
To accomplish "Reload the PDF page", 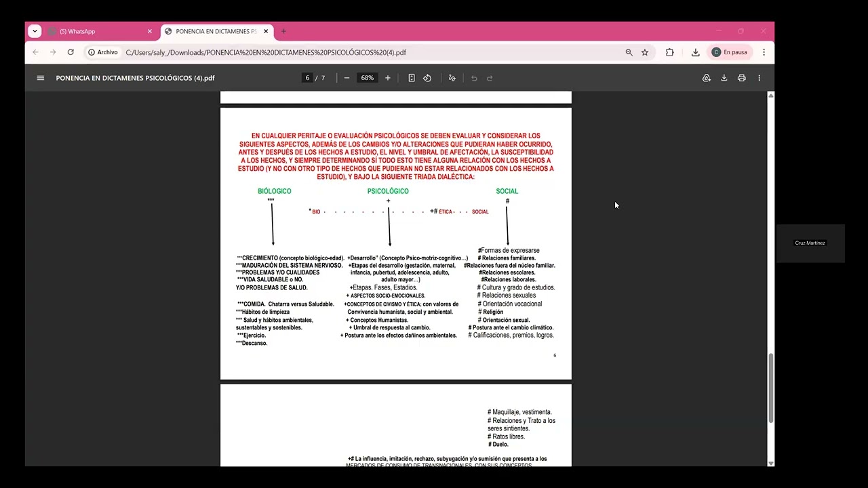I will tap(71, 52).
